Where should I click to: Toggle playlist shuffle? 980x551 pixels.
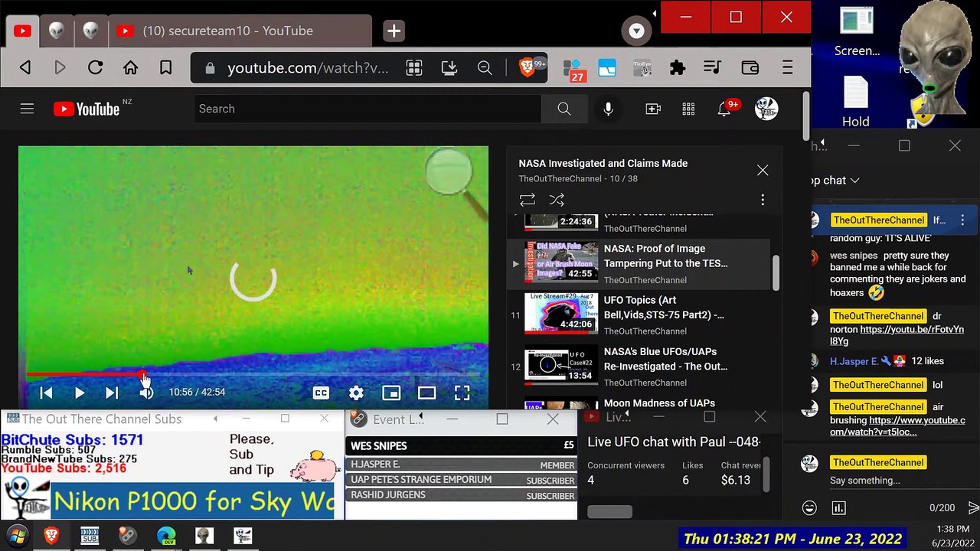tap(557, 200)
